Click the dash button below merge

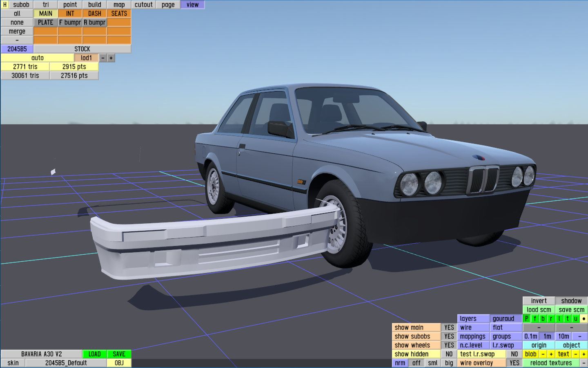(x=17, y=40)
